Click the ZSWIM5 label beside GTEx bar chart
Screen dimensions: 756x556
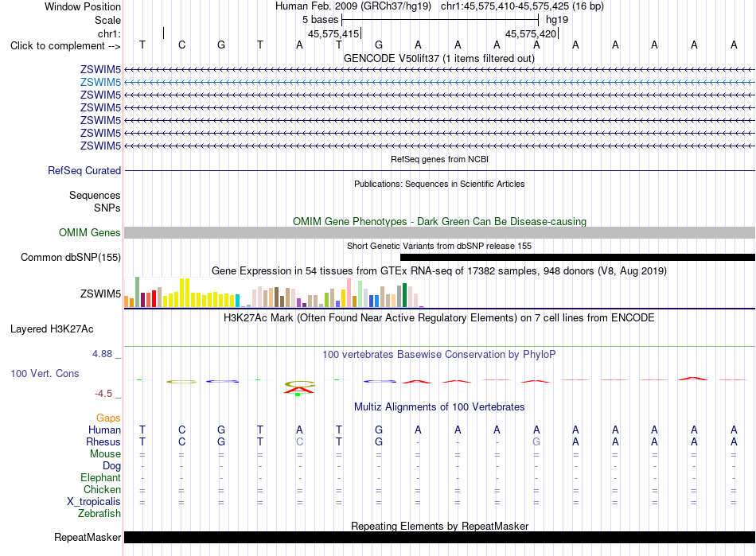tap(100, 294)
